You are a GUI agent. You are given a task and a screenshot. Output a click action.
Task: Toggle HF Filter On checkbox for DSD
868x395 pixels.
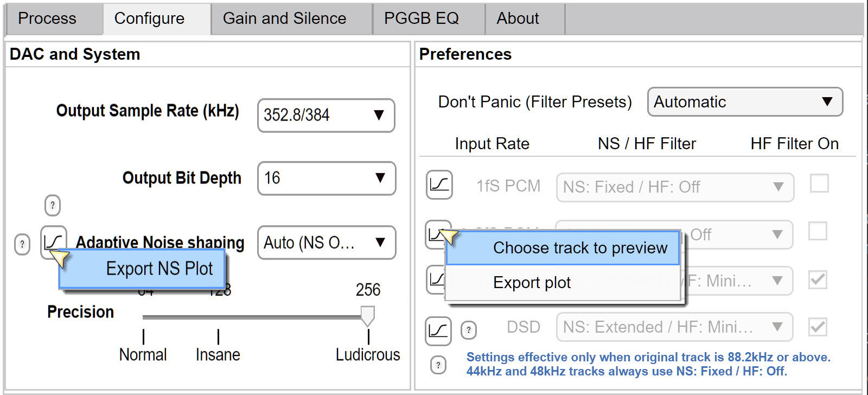(818, 327)
